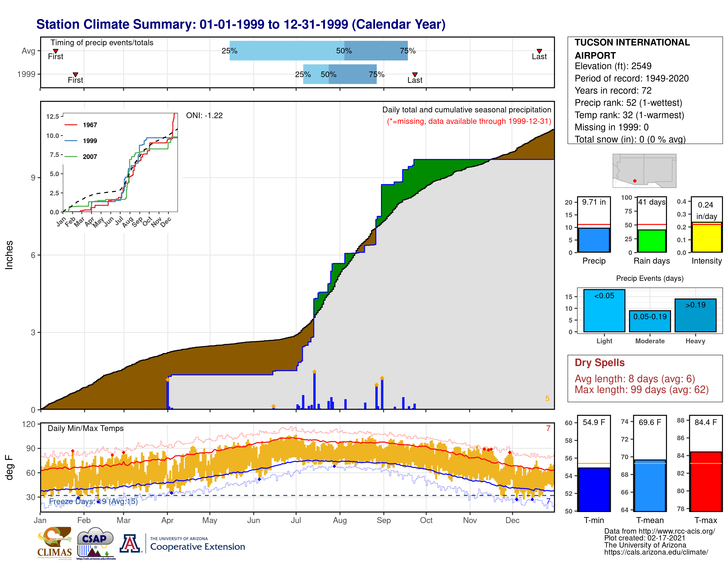Click the yellow Intensity bar
This screenshot has height=563, width=728.
click(706, 237)
